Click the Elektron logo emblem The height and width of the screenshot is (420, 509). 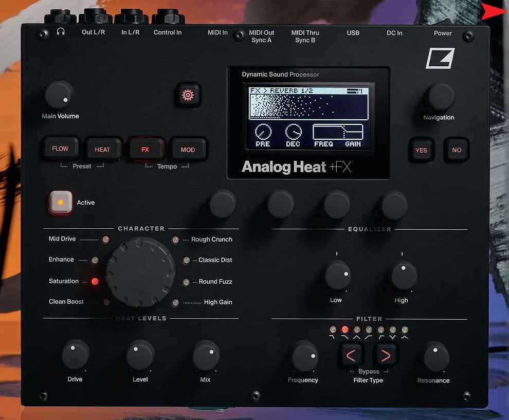click(440, 58)
